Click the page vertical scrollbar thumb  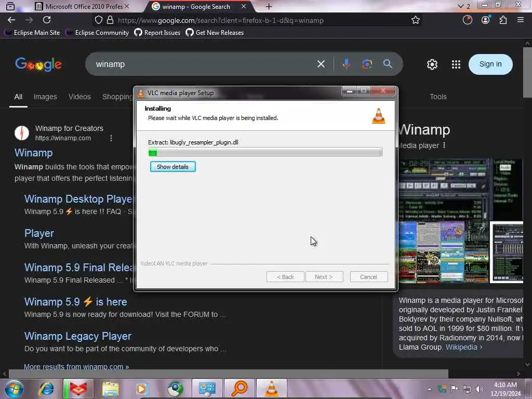528,72
